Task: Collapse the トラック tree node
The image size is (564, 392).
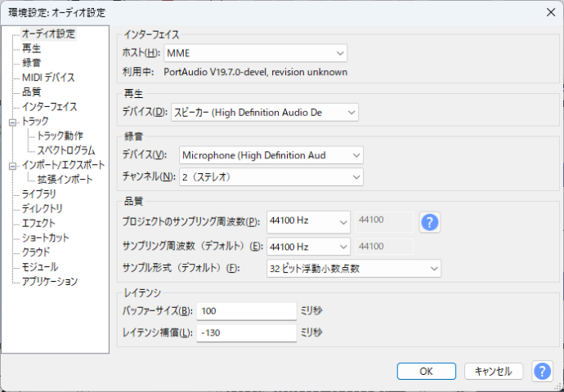Action: pyautogui.click(x=11, y=122)
